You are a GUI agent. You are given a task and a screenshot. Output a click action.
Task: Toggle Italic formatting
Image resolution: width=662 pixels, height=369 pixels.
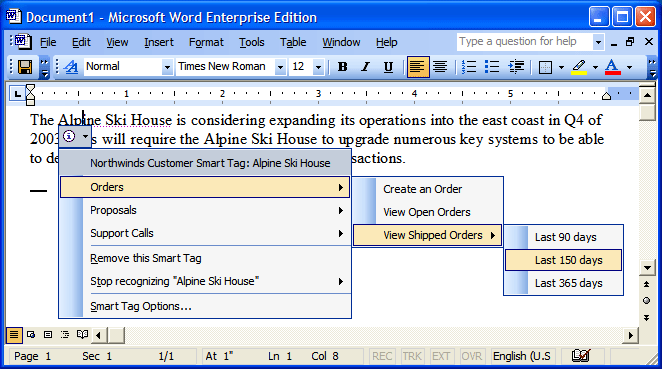[366, 67]
